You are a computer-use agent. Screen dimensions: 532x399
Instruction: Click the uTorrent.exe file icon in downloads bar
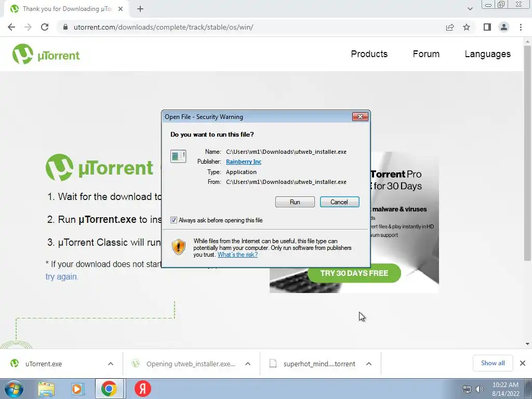[14, 363]
